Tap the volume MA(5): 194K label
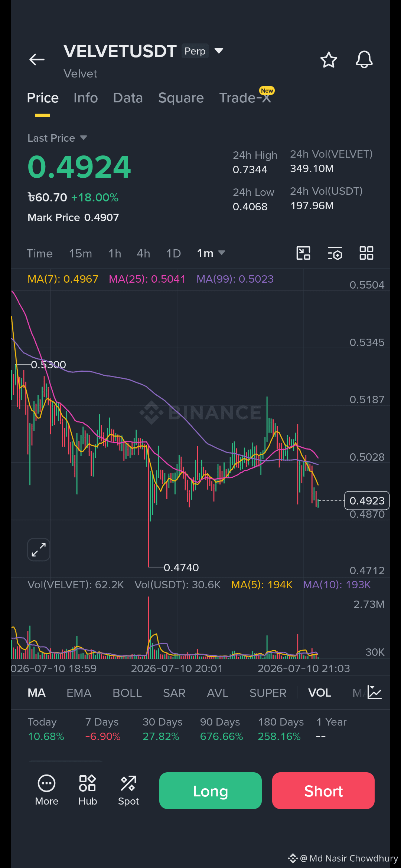401x868 pixels. [262, 585]
